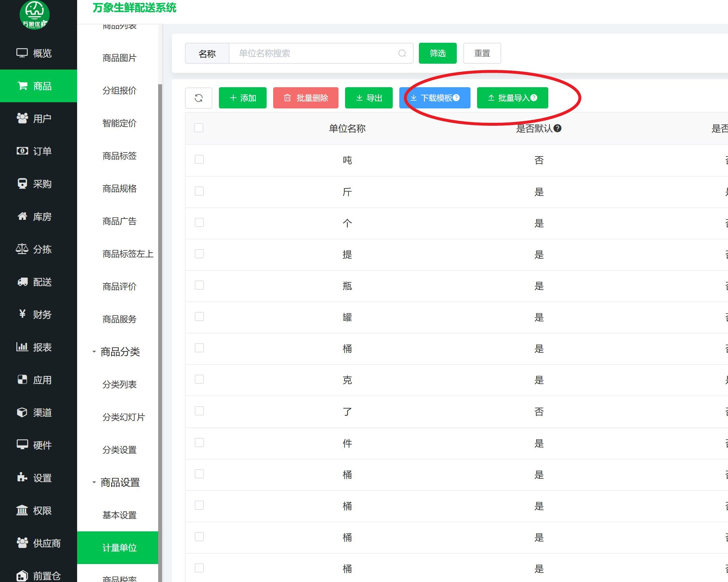The image size is (728, 582).
Task: Check the checkbox for 吨 row
Action: tap(199, 160)
